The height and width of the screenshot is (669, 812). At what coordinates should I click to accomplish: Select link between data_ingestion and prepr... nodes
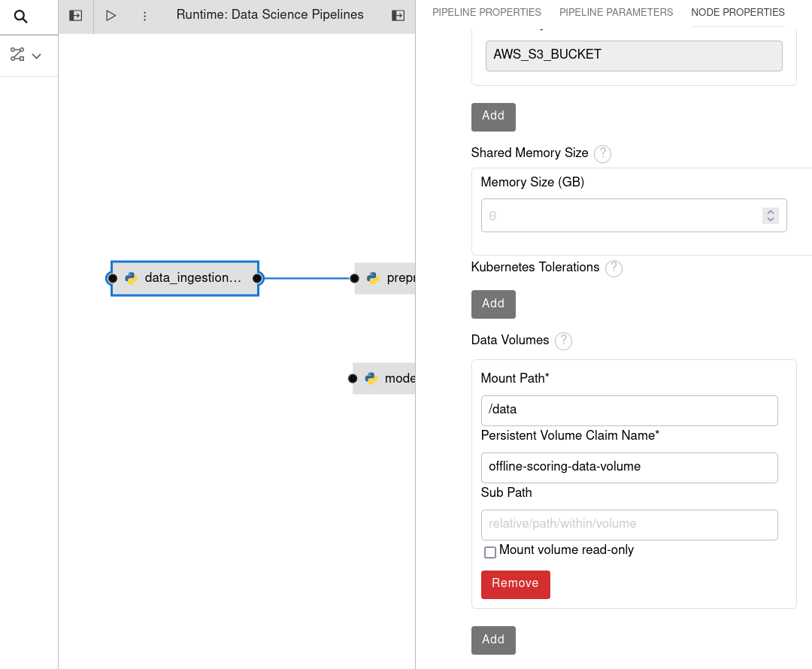click(x=307, y=279)
